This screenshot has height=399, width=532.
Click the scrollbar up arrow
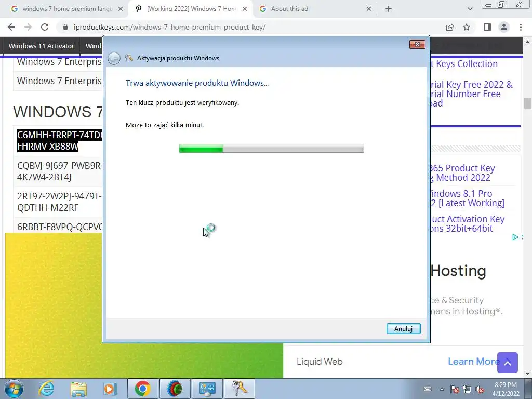527,42
